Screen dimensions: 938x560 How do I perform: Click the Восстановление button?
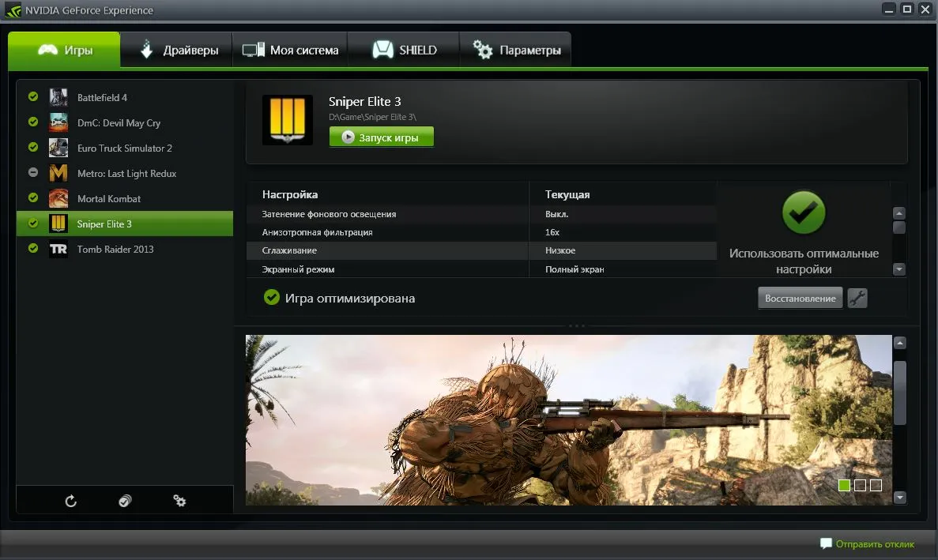point(800,298)
